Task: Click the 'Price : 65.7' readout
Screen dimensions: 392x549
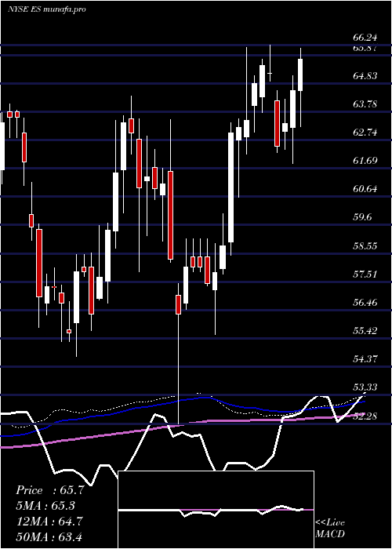Action: tap(49, 490)
